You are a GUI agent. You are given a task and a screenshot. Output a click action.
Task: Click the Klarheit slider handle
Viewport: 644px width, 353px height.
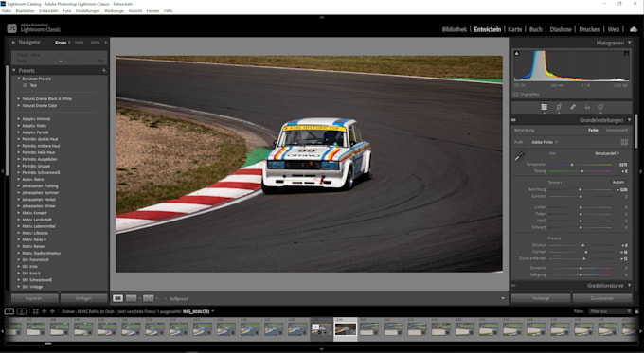point(586,252)
